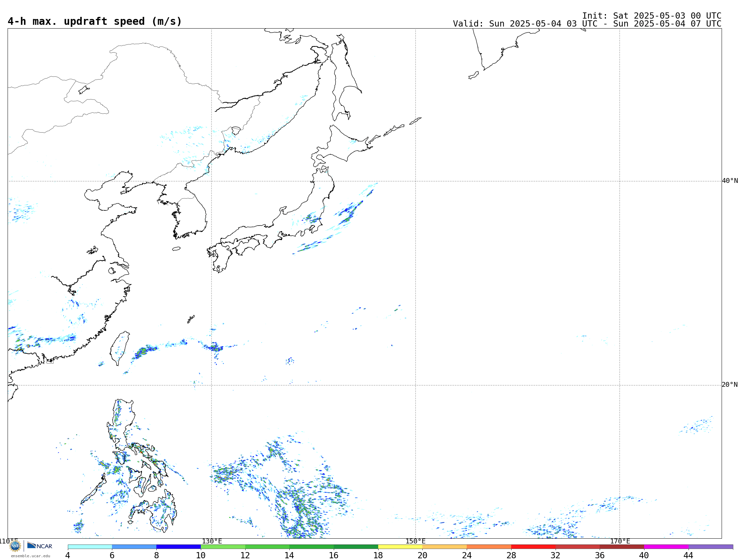
Task: Click colorbar tick label "4"
Action: (x=68, y=555)
